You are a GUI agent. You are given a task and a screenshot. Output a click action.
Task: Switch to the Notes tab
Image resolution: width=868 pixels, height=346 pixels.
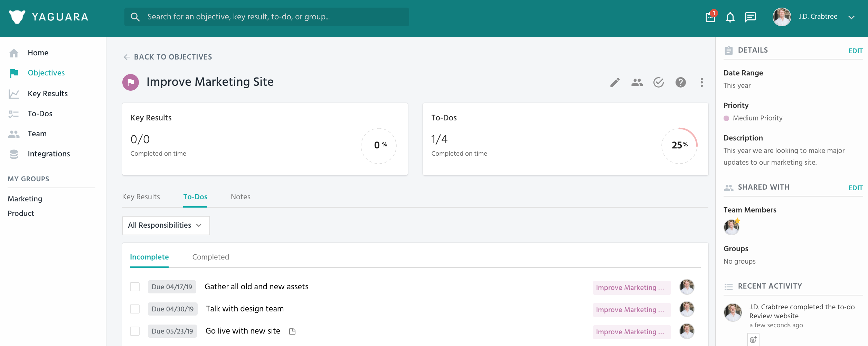[240, 197]
